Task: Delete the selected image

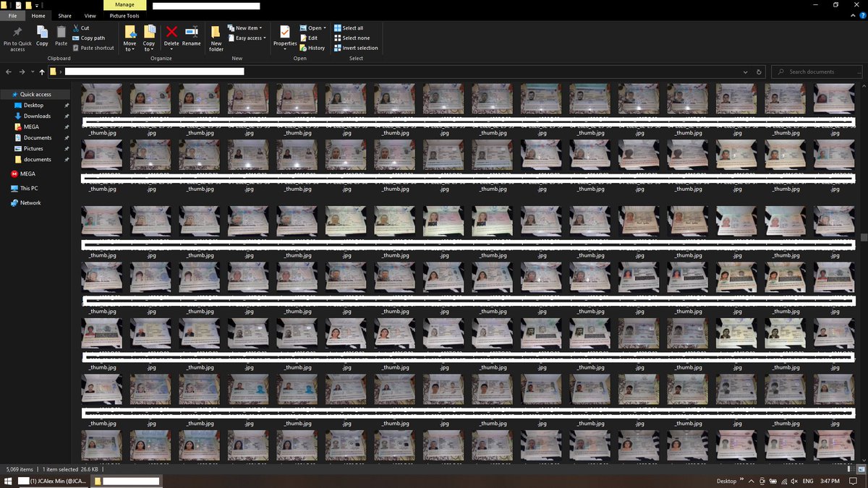Action: (x=171, y=36)
